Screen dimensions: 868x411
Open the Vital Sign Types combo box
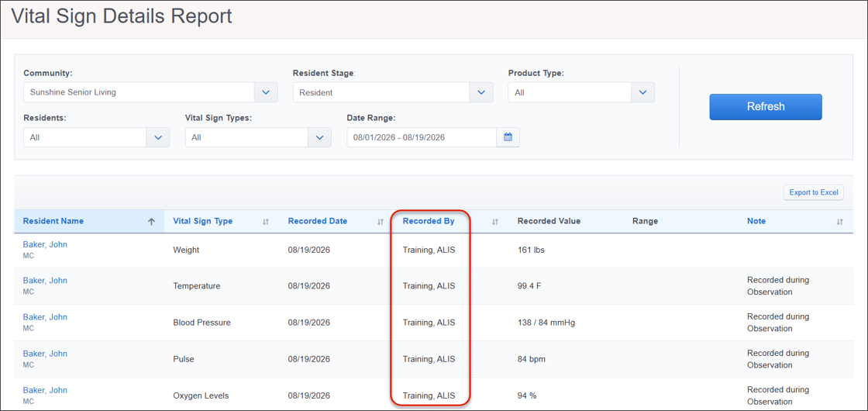pyautogui.click(x=259, y=137)
